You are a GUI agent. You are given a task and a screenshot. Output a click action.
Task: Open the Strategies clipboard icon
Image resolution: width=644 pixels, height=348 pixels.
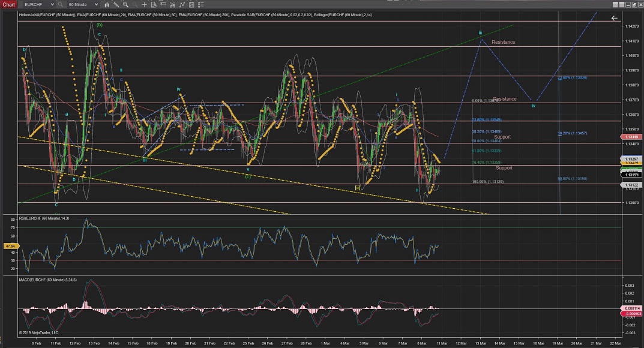191,5
